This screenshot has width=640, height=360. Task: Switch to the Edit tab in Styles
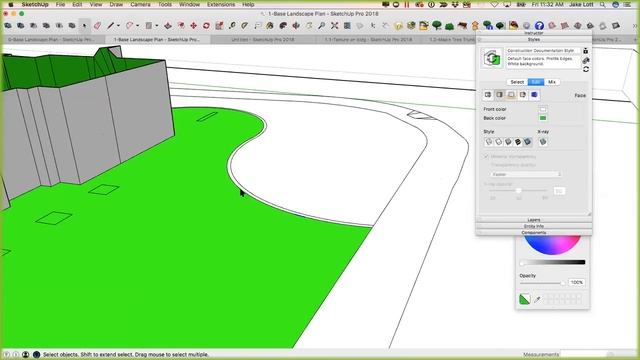pos(536,82)
